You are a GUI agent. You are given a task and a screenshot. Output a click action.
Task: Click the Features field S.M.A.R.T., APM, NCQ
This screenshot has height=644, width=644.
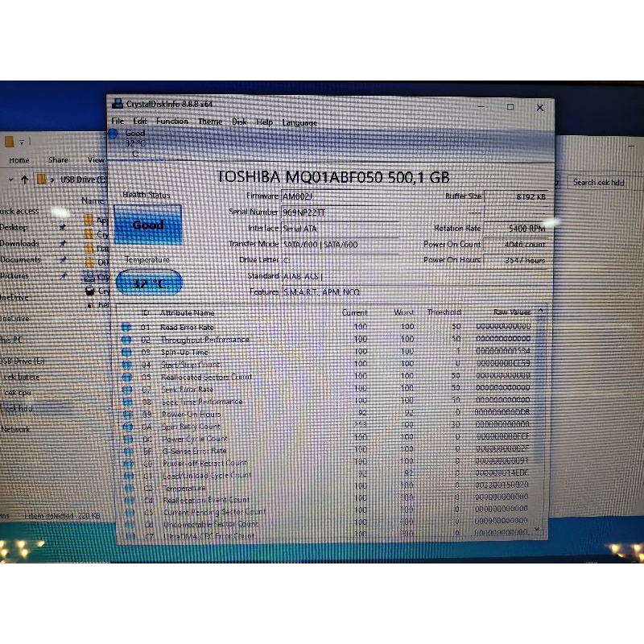point(415,291)
